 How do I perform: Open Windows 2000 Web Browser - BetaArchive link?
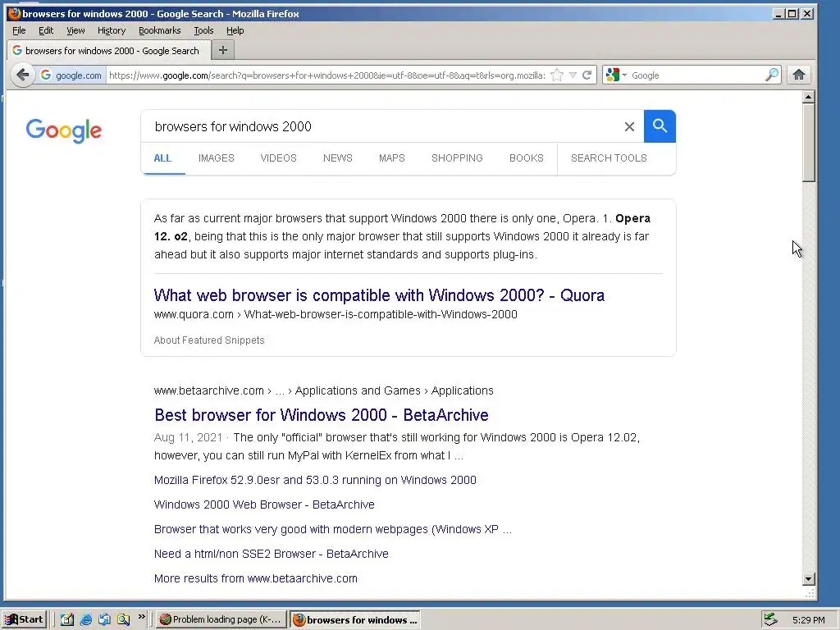264,504
